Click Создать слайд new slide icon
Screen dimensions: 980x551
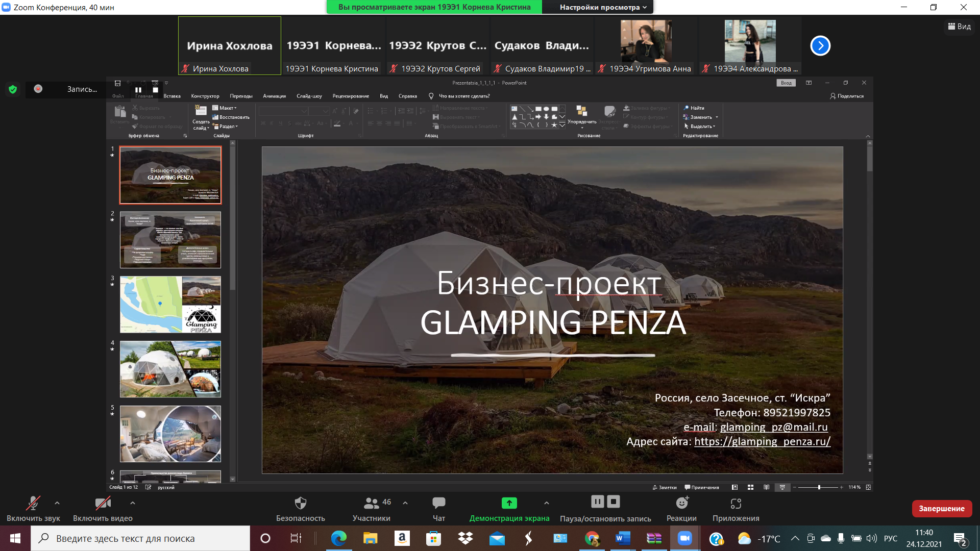201,111
